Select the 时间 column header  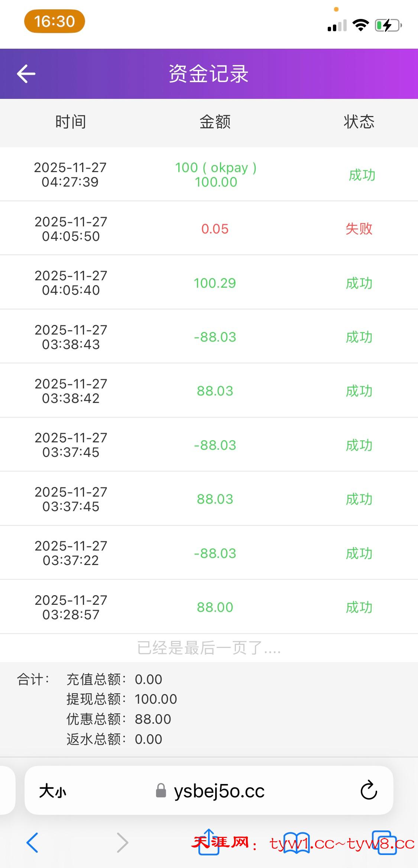(71, 122)
